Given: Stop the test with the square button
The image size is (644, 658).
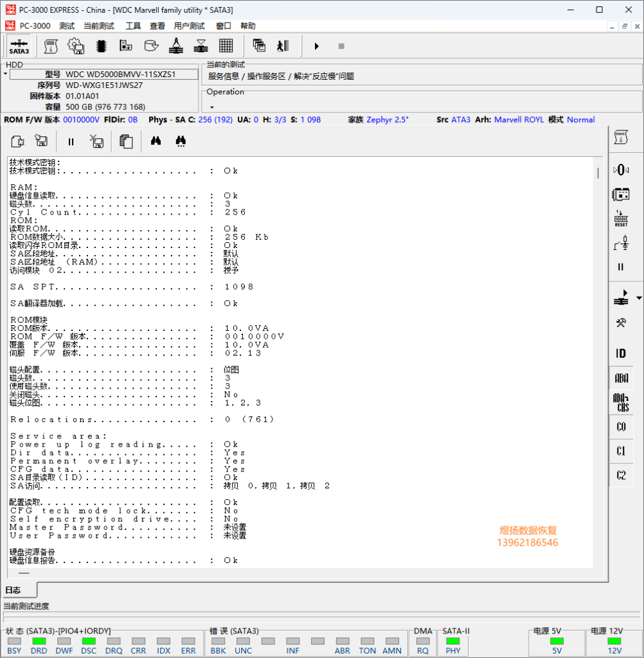Looking at the screenshot, I should tap(341, 46).
